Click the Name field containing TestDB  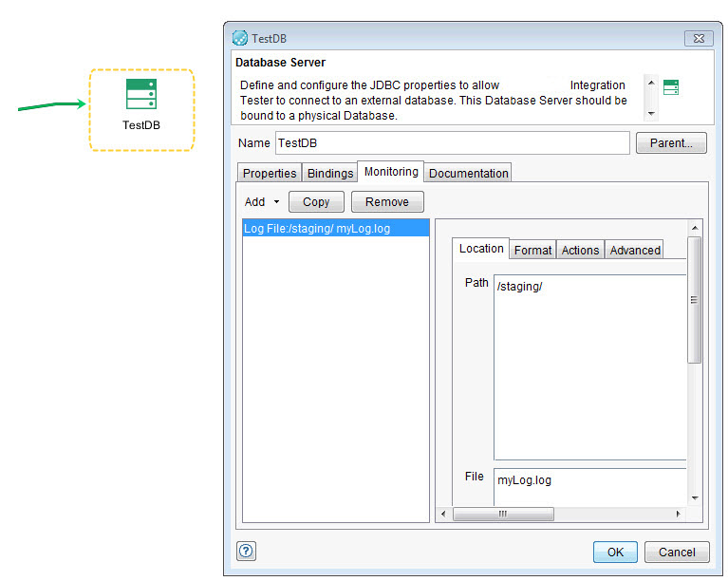(453, 143)
